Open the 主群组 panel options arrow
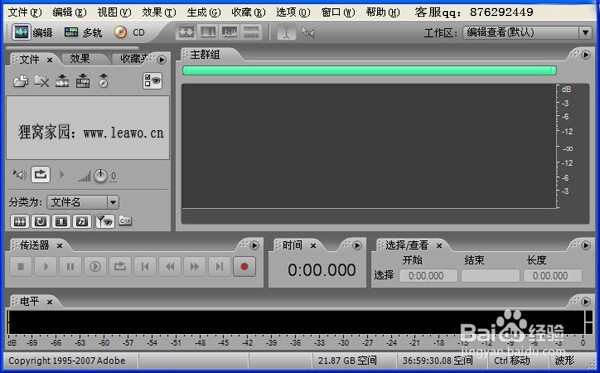The width and height of the screenshot is (600, 373). coord(586,55)
